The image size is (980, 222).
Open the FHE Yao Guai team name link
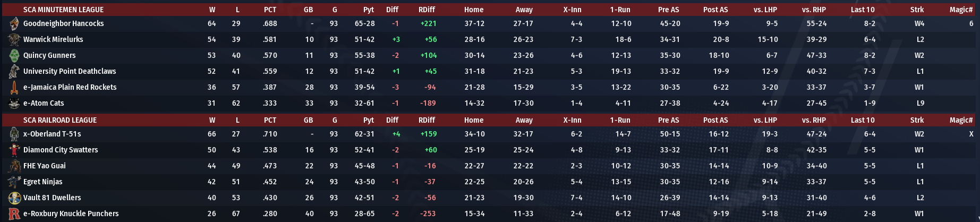pos(44,166)
